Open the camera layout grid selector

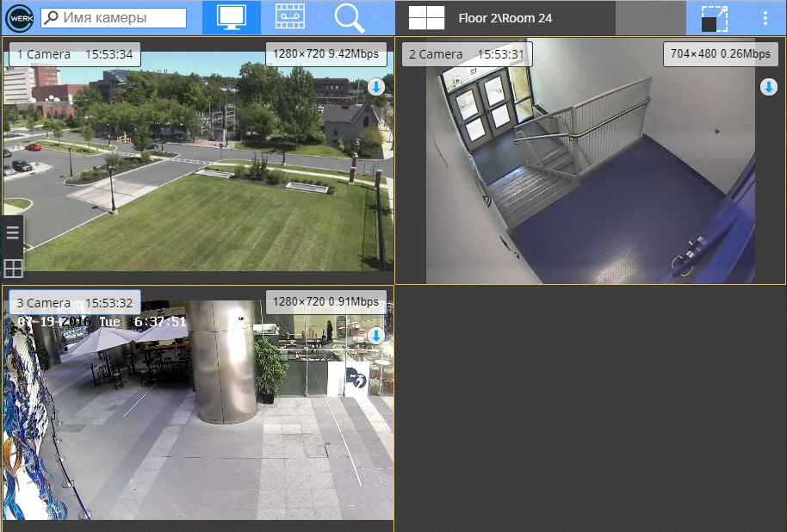tap(426, 18)
